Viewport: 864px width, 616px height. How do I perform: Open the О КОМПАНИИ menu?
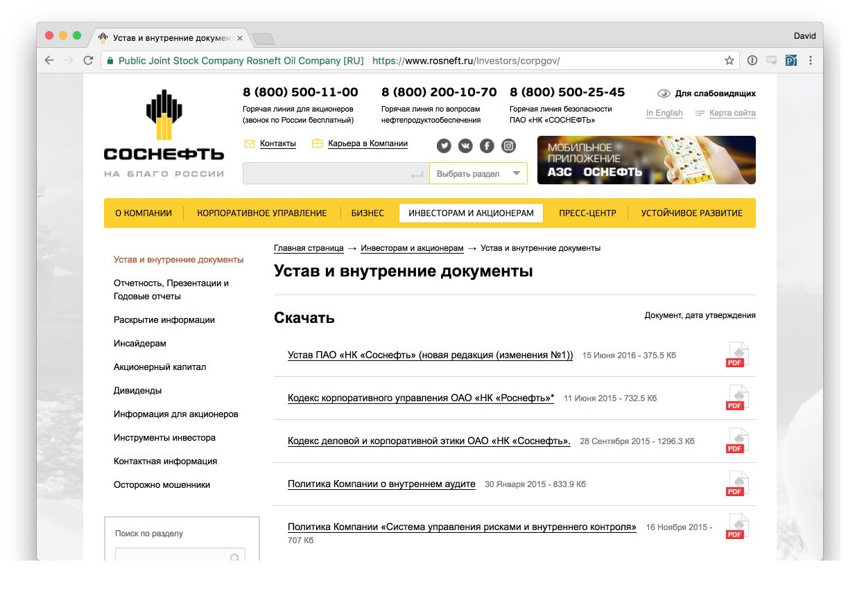coord(144,213)
